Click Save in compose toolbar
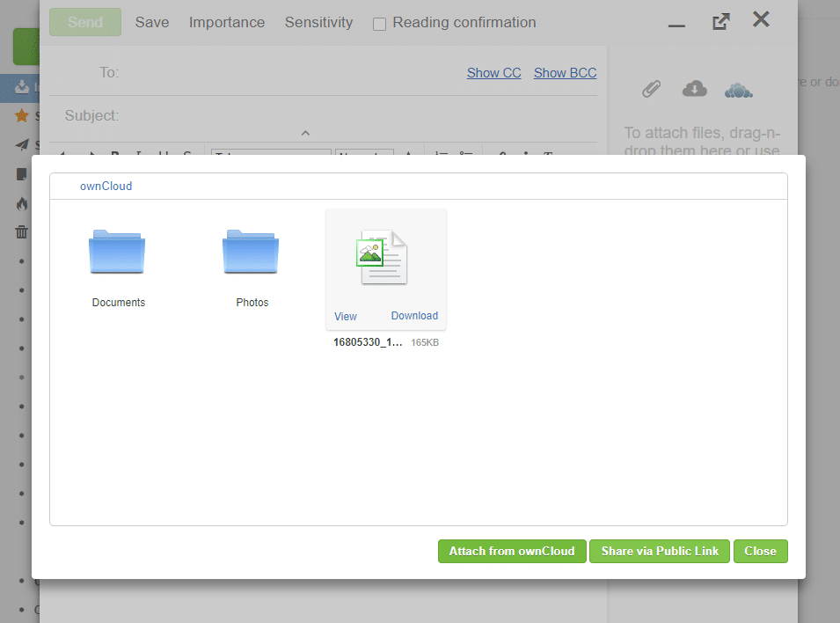This screenshot has height=623, width=840. [x=152, y=22]
